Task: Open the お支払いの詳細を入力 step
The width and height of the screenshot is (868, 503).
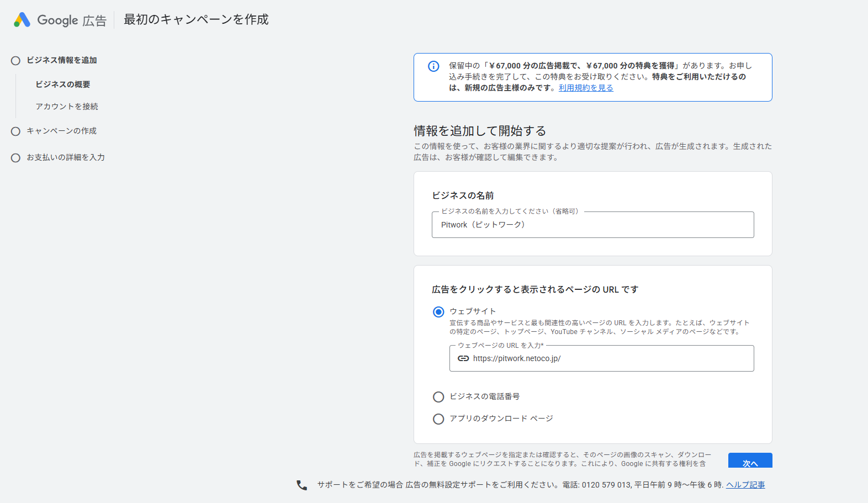Action: click(66, 157)
